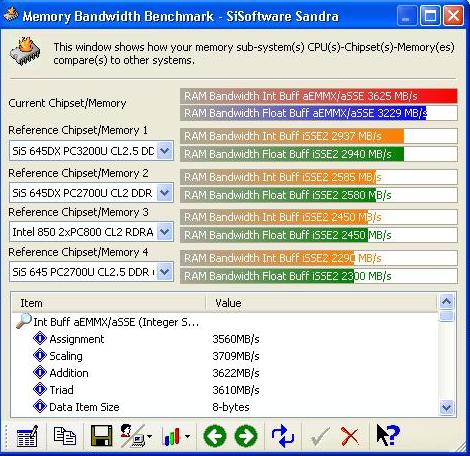470x456 pixels.
Task: Open the module options table icon
Action: click(27, 436)
